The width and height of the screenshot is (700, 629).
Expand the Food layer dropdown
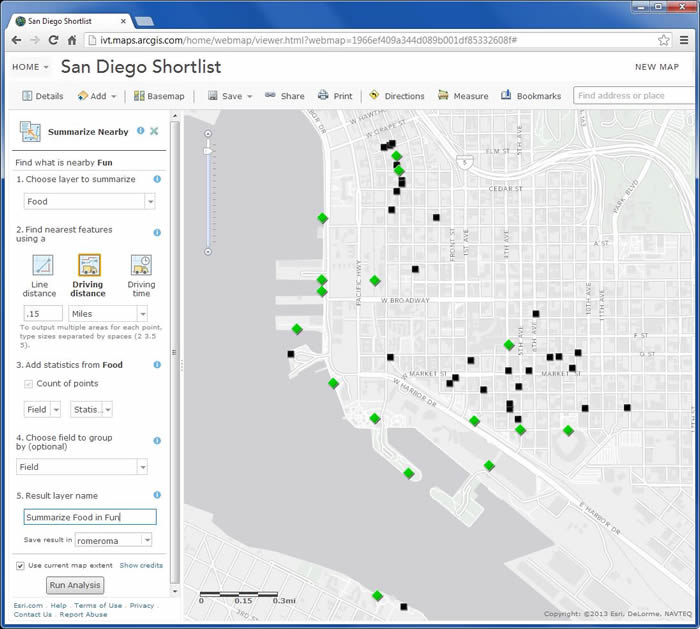click(x=150, y=201)
